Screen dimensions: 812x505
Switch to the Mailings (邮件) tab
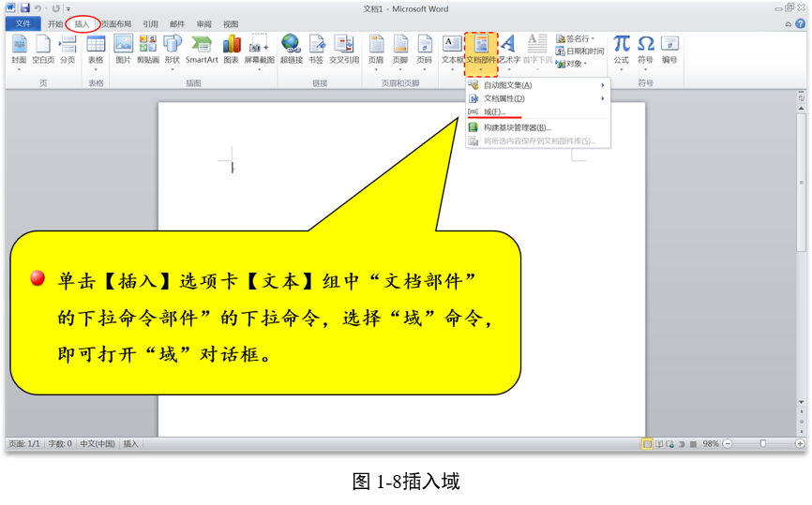pos(177,23)
